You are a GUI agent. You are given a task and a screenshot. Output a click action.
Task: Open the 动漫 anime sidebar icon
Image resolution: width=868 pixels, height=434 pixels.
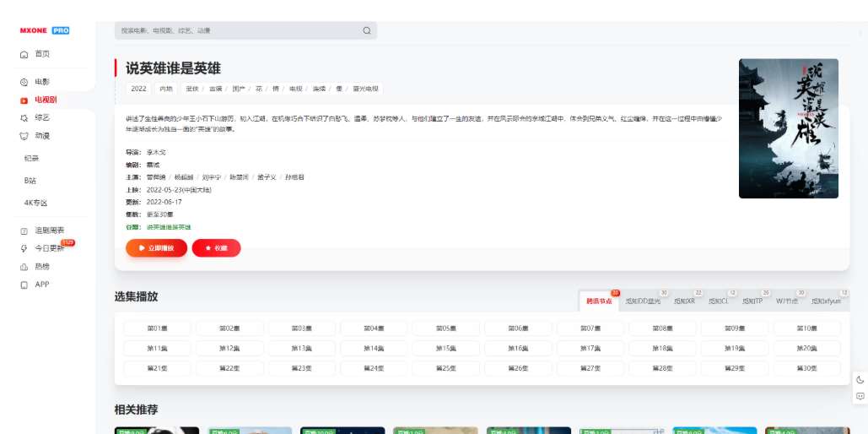click(24, 136)
